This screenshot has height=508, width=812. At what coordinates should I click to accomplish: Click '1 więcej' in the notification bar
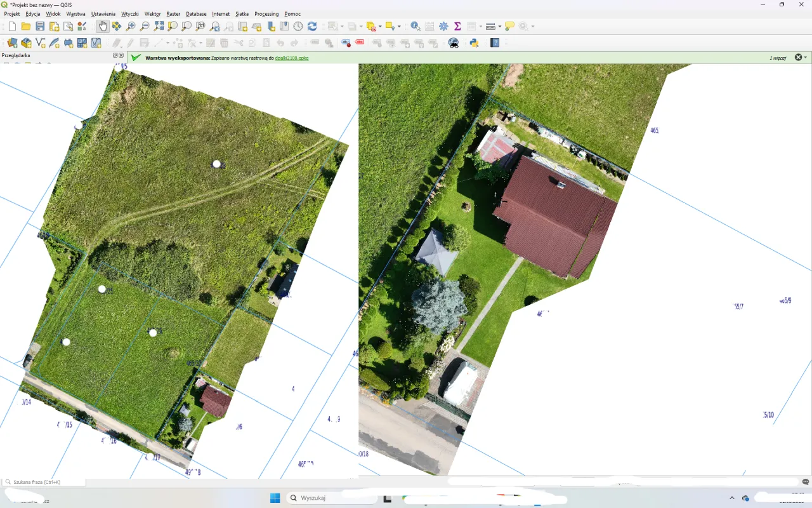pyautogui.click(x=778, y=57)
